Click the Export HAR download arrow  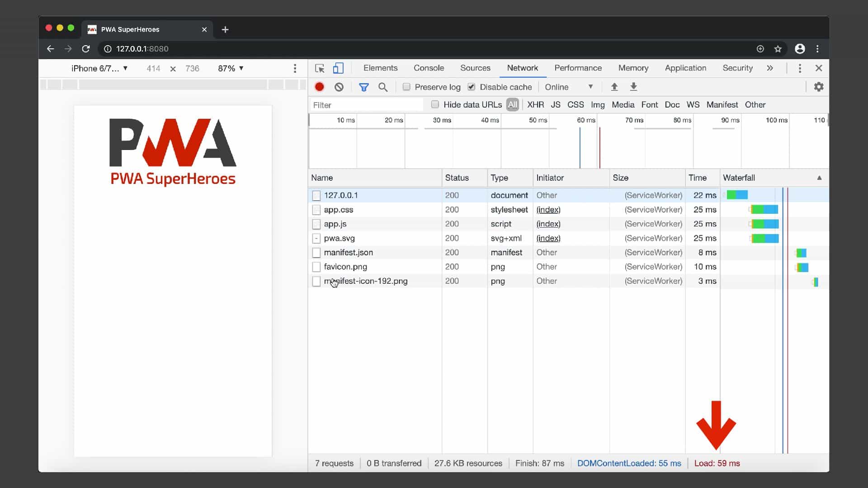[x=633, y=87]
